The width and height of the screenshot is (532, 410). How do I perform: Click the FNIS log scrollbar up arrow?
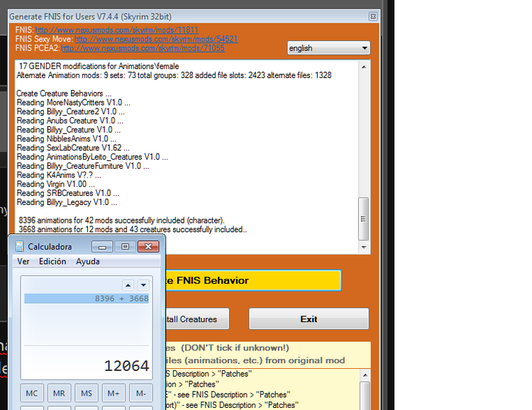pos(364,67)
